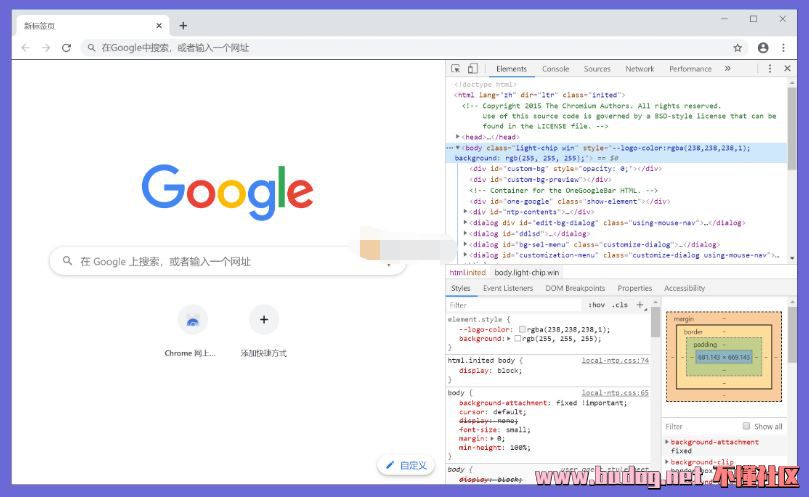The image size is (809, 497).
Task: Reload the page with refresh icon
Action: (x=66, y=47)
